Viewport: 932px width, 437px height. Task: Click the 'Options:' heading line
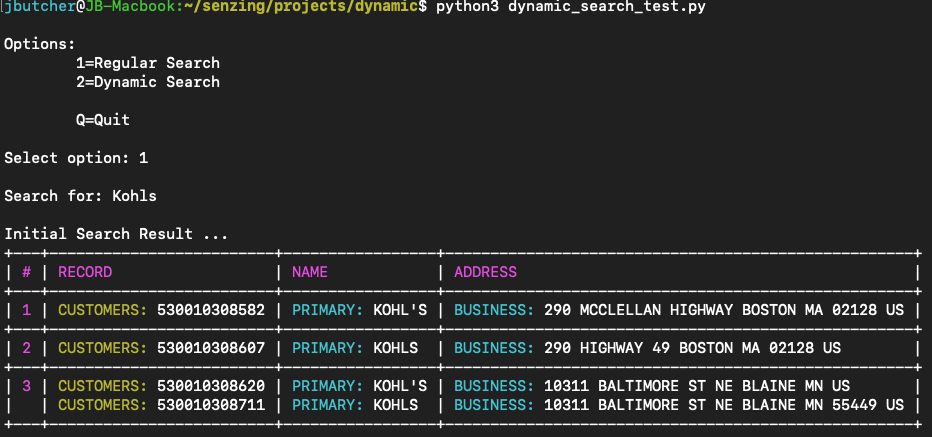(x=40, y=44)
